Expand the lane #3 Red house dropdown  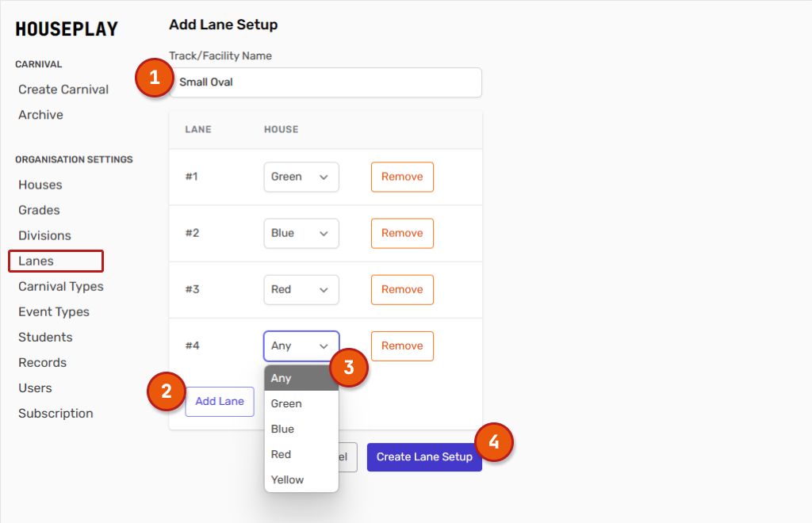(301, 289)
